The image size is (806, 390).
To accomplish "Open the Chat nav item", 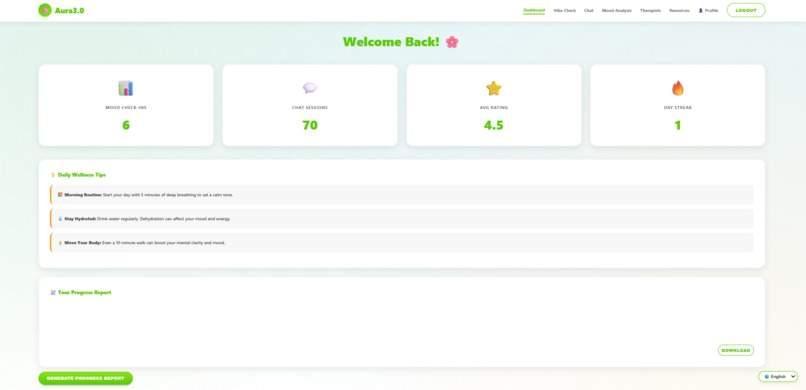I will [589, 10].
